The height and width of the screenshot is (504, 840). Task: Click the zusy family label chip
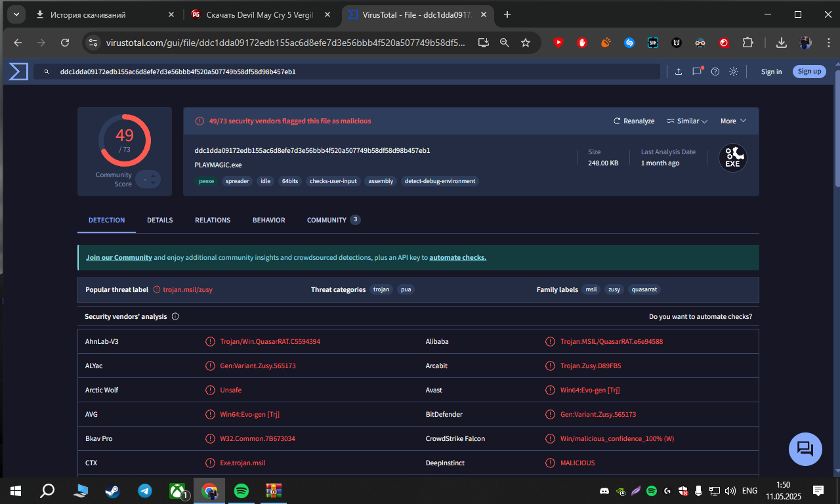point(614,289)
